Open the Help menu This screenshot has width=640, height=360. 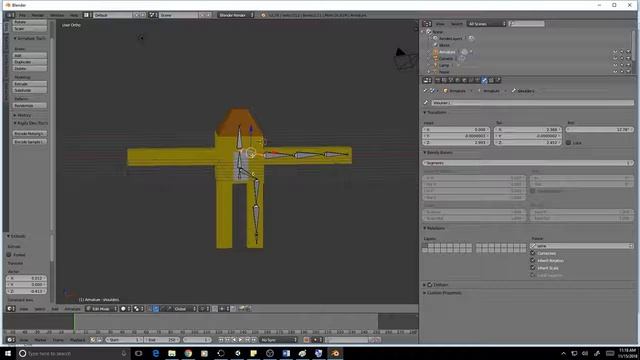[x=73, y=15]
